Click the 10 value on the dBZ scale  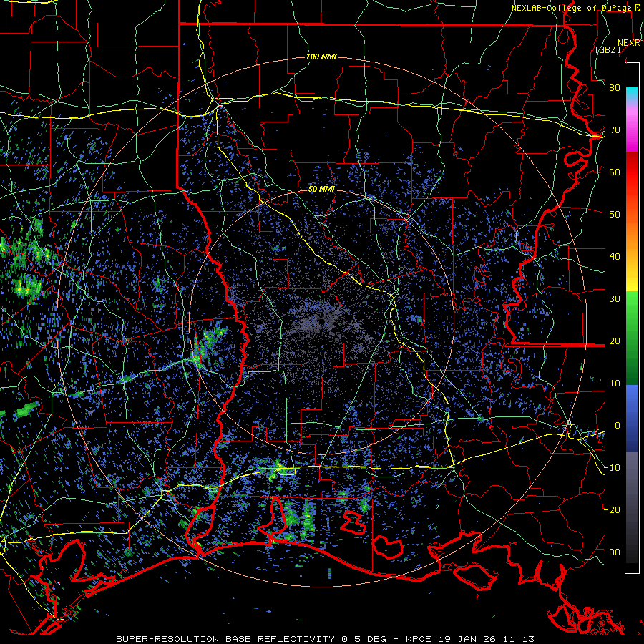pyautogui.click(x=615, y=384)
